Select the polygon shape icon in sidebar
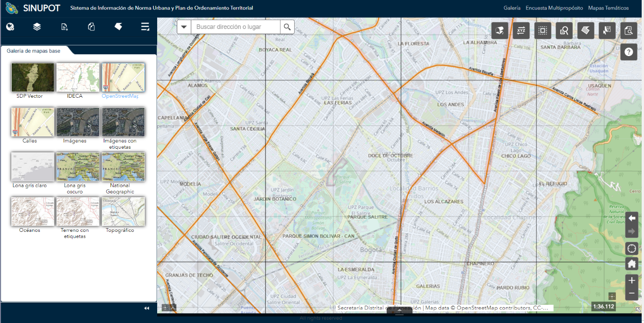Viewport: 644px width, 323px height. pos(118,27)
